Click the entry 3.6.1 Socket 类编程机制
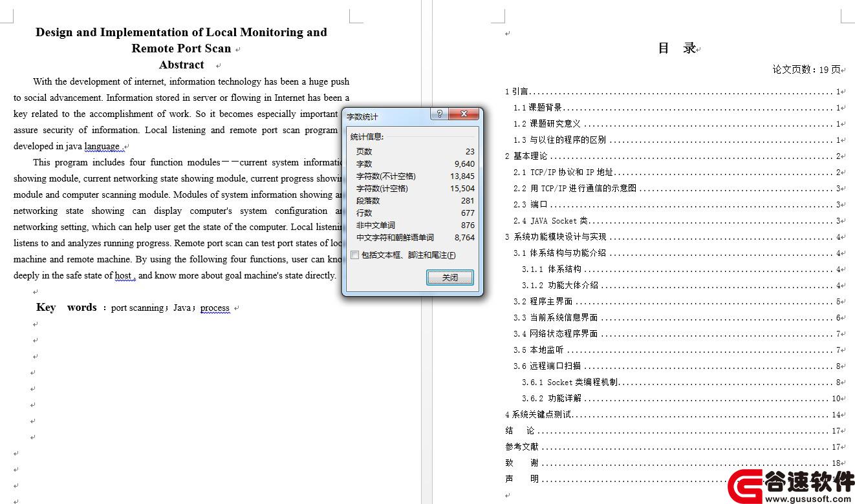Image resolution: width=855 pixels, height=504 pixels. coord(682,383)
